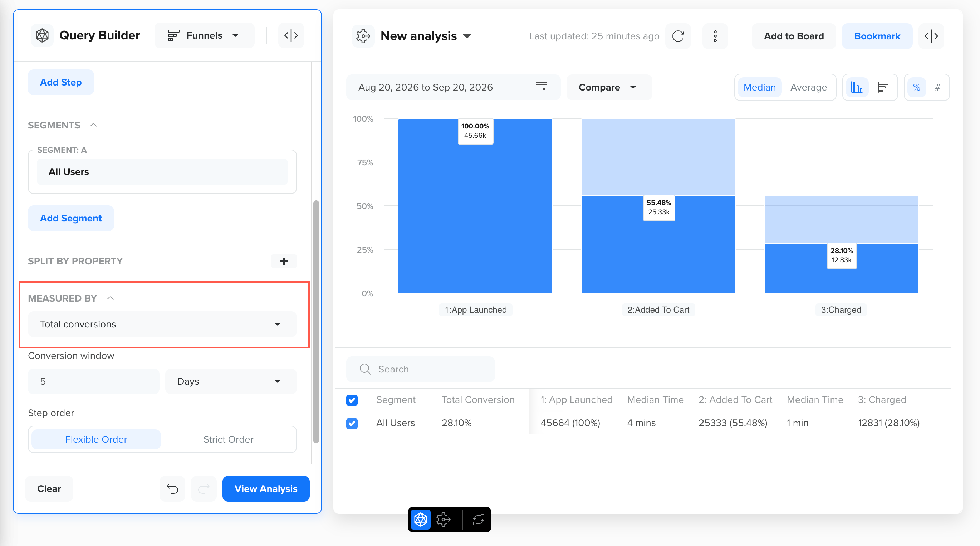Click the Query Builder polyhedron icon

click(42, 35)
